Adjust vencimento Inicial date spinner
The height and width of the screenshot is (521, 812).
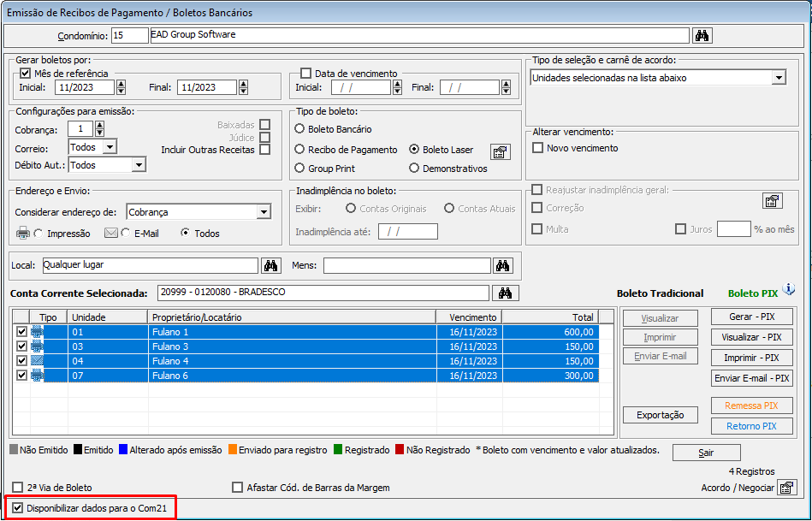[397, 87]
